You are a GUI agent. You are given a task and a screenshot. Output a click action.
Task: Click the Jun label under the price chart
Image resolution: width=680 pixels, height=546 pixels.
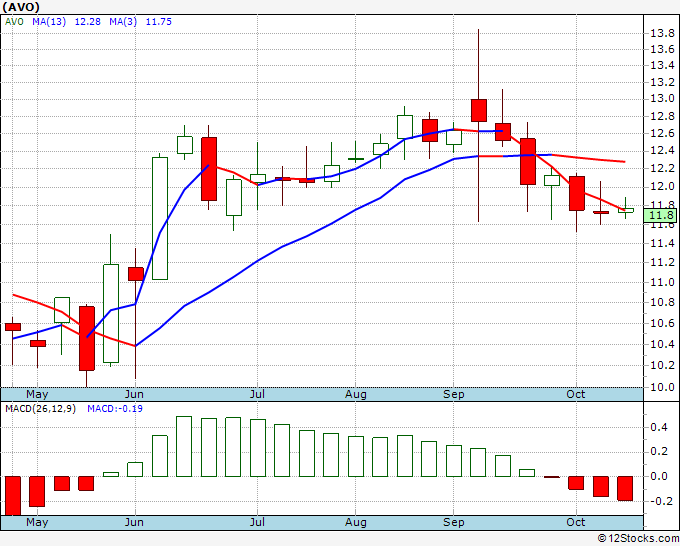(134, 395)
